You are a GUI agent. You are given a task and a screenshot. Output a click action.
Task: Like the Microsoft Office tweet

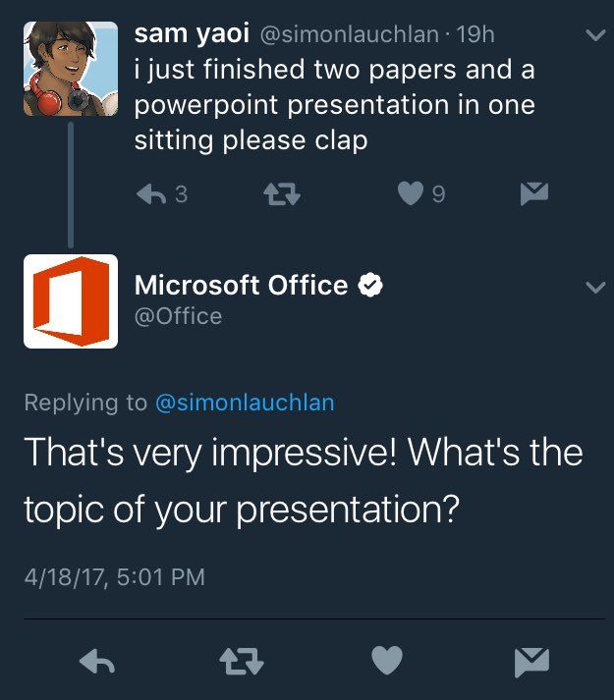click(387, 661)
